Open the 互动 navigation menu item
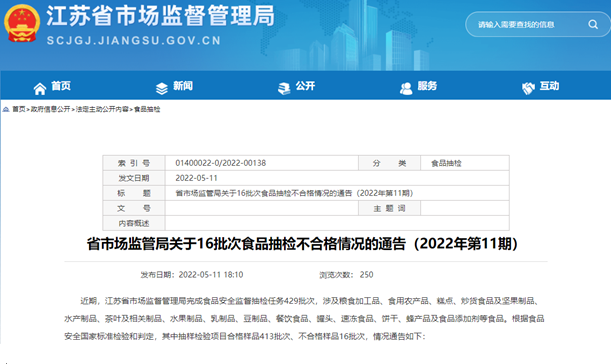The image size is (611, 364). [549, 86]
